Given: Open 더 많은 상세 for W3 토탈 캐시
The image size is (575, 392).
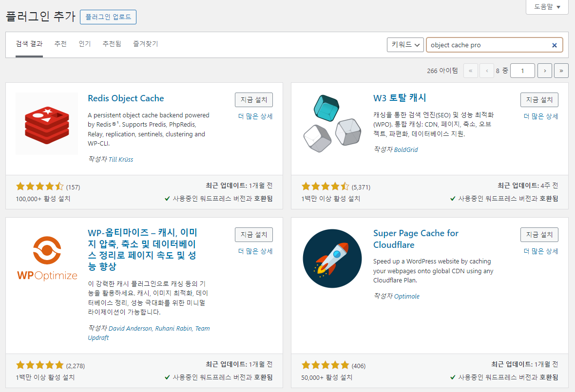Looking at the screenshot, I should click(x=541, y=116).
